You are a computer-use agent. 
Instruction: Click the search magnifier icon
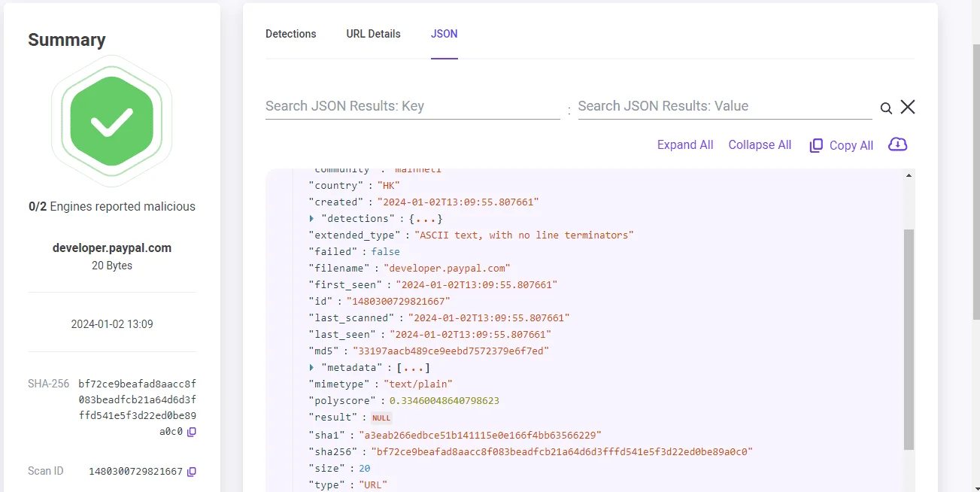click(886, 108)
